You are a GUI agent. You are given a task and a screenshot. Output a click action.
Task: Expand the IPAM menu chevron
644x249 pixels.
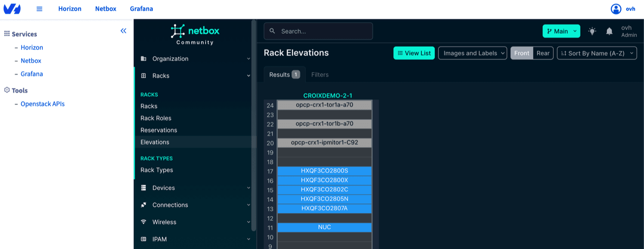(248, 239)
